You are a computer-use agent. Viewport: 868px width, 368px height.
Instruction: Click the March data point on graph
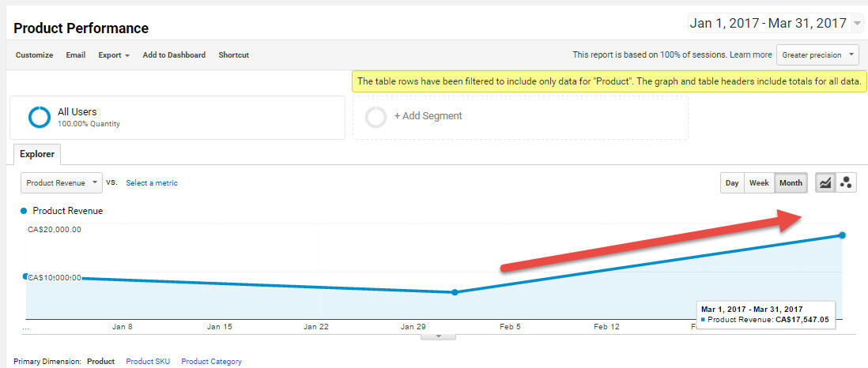[x=842, y=235]
